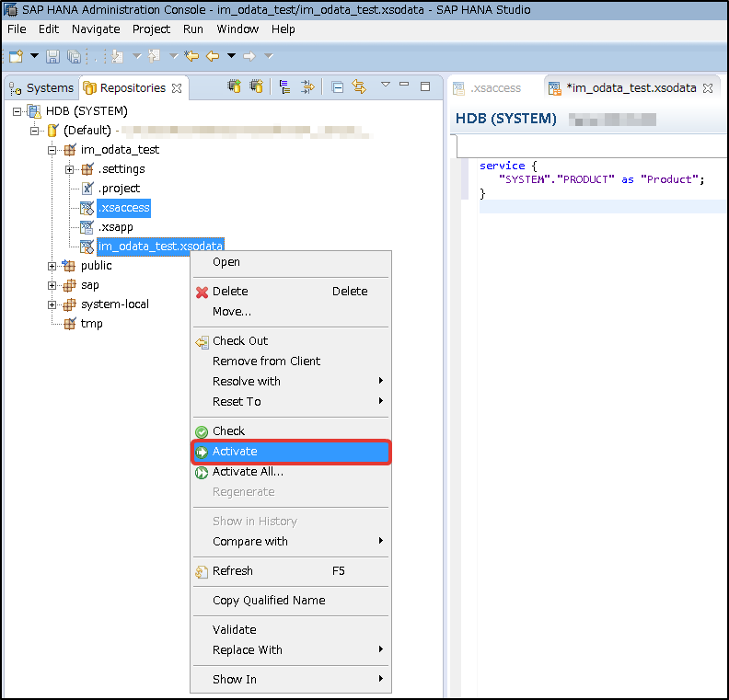The height and width of the screenshot is (700, 729).
Task: Choose Check Out in the context menu
Action: pos(291,341)
